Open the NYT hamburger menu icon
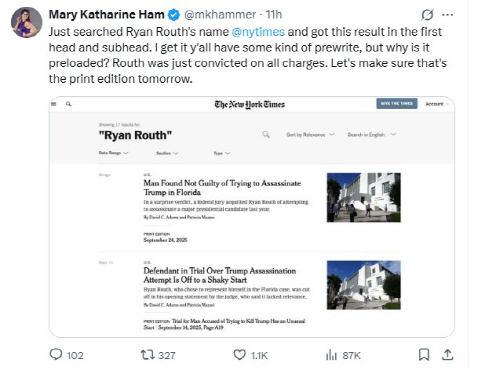The height and width of the screenshot is (368, 478). pos(54,104)
